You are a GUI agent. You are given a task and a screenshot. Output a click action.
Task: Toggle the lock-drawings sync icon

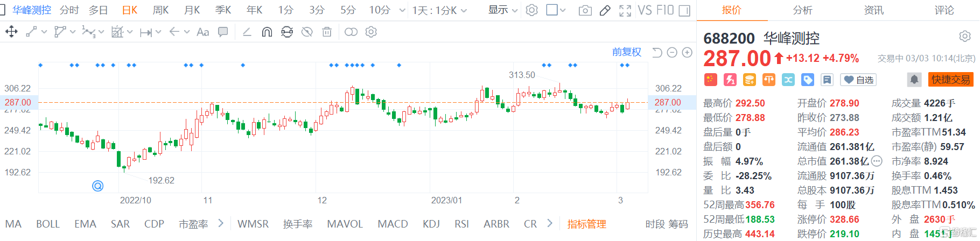(x=287, y=32)
